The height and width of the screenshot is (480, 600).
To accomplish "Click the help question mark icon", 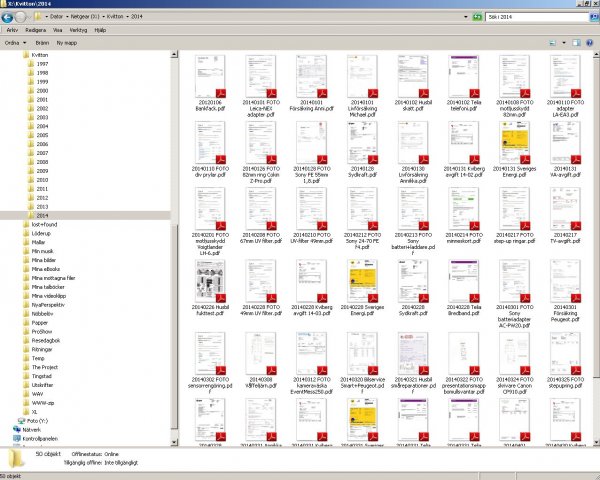I will point(590,44).
